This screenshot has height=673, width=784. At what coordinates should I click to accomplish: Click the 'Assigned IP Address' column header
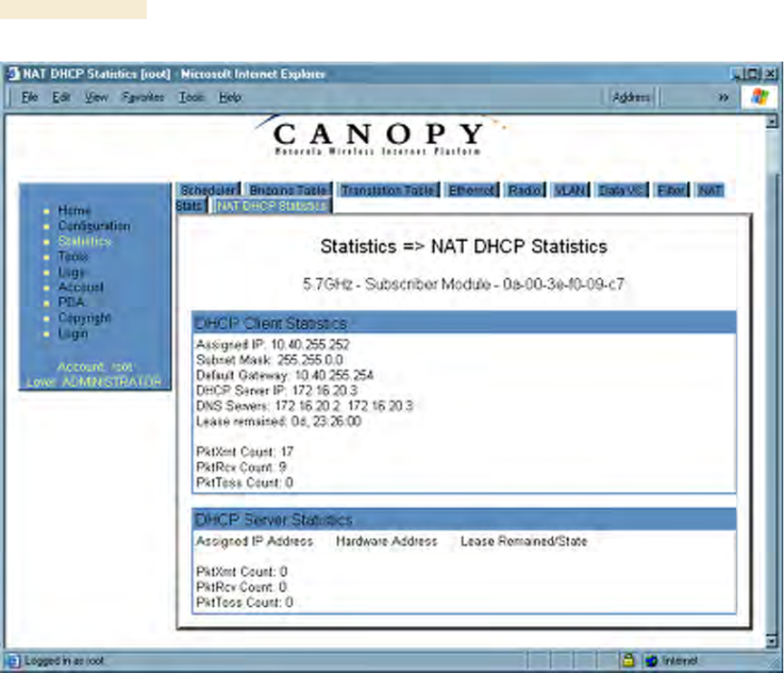[x=255, y=541]
